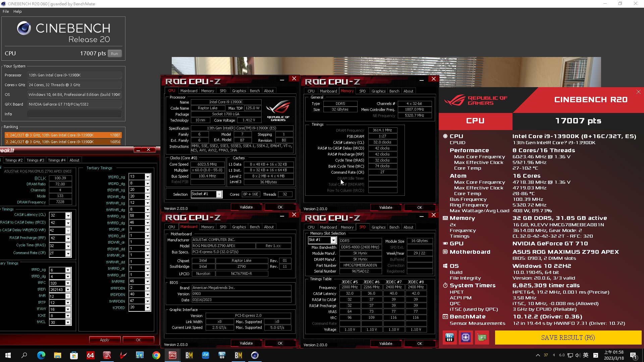Click Apply in MemTweakIt
Viewport: 644px width, 362px height.
click(105, 340)
